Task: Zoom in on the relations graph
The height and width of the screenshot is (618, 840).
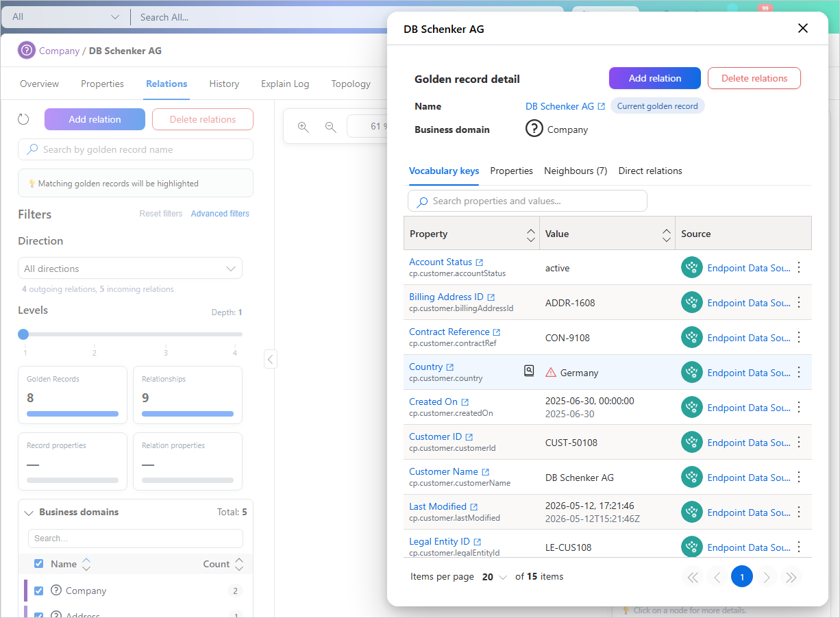Action: coord(303,127)
